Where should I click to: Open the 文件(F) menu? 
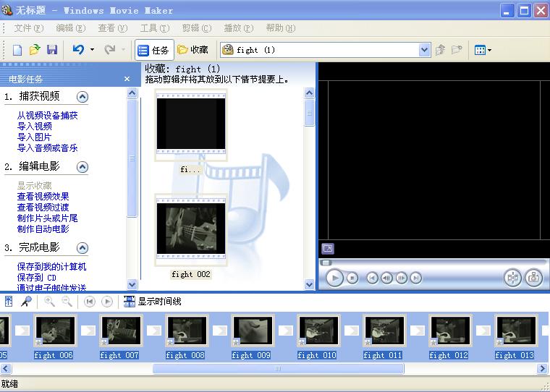click(29, 28)
